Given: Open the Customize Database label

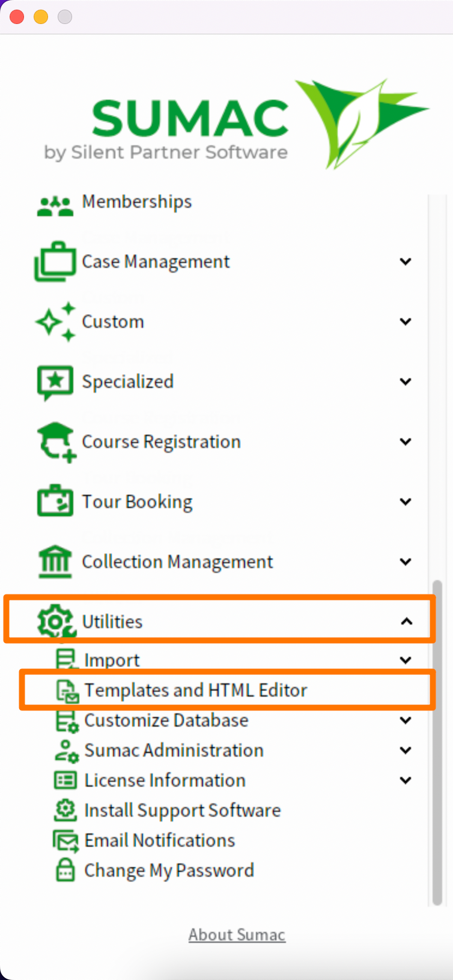Looking at the screenshot, I should [x=166, y=720].
